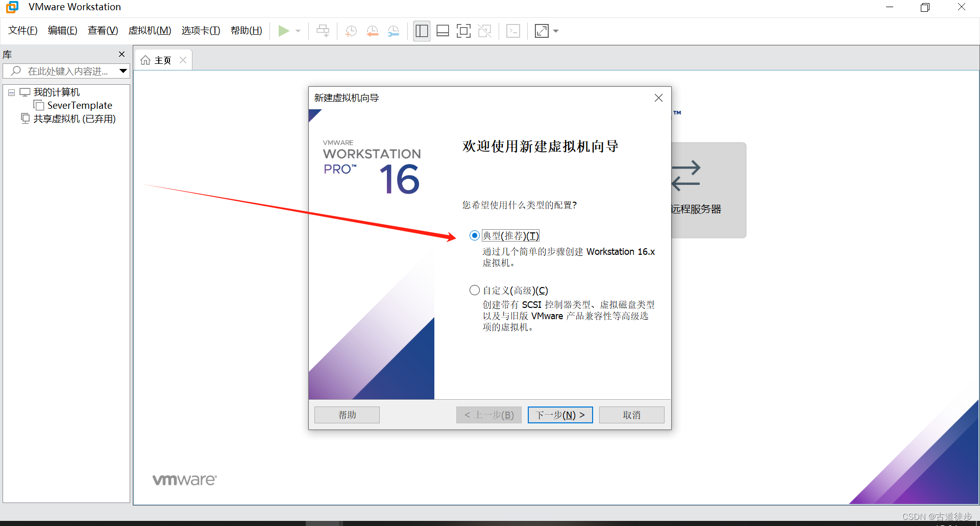Click the green power-on play icon
This screenshot has width=980, height=526.
[x=284, y=31]
